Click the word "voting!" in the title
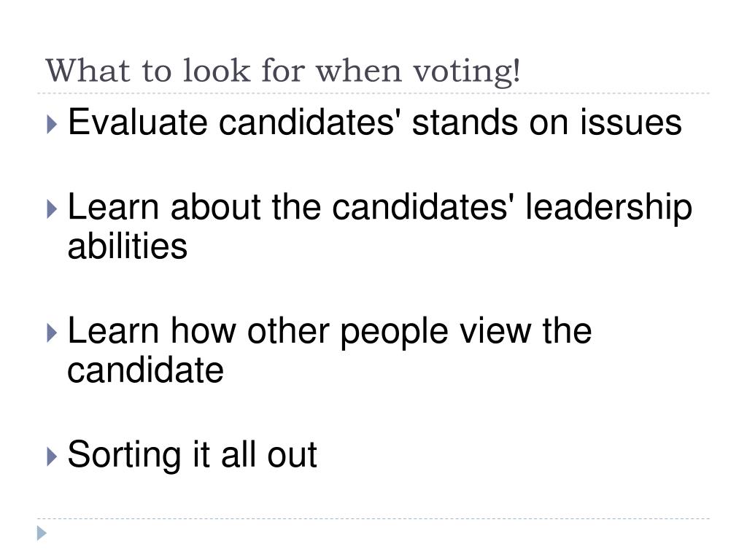Screen dimensions: 747x560 [466, 72]
